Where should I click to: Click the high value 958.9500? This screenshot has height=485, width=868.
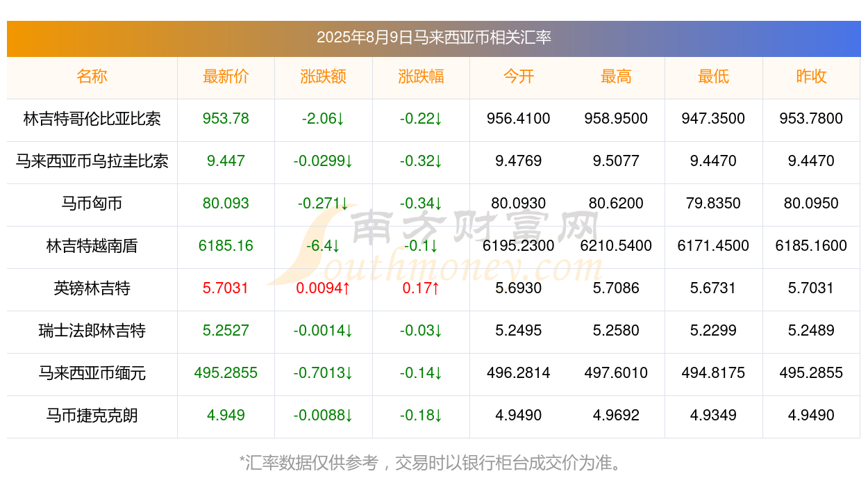coord(616,119)
